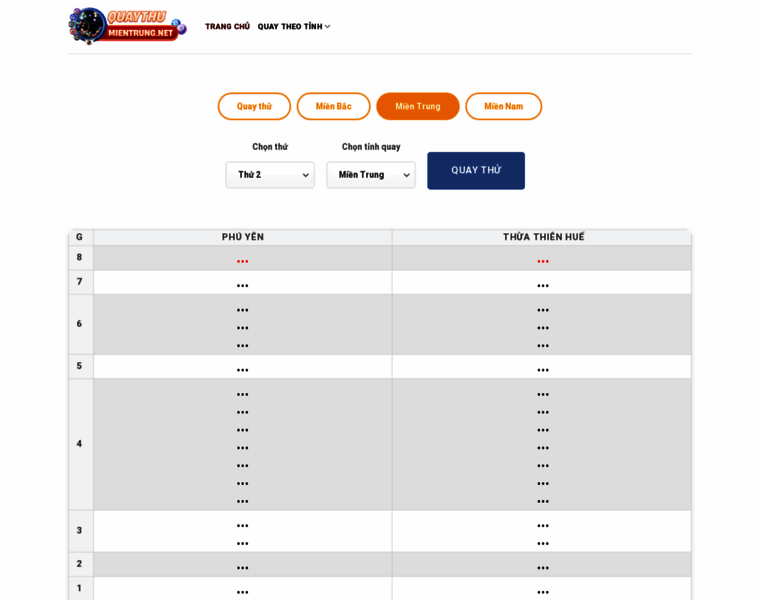Screen dimensions: 760x600
Task: Open the Miền Trung province dropdown
Action: [371, 174]
